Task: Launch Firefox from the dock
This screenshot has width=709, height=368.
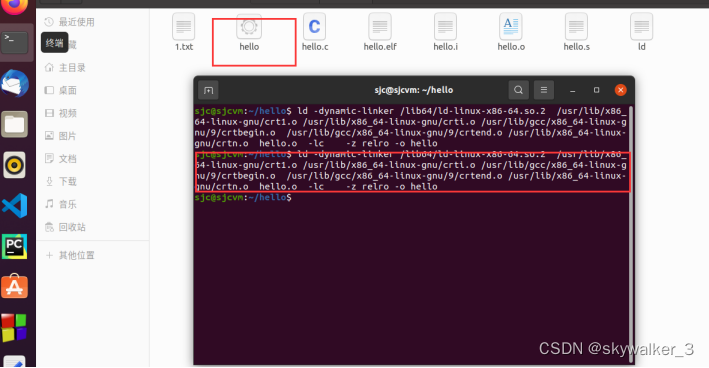Action: 15,5
